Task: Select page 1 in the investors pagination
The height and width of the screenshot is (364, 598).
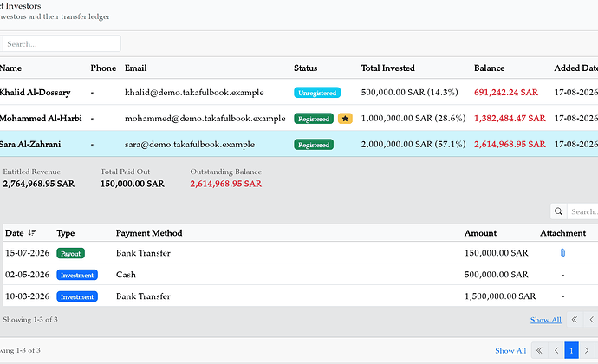Action: [x=571, y=350]
